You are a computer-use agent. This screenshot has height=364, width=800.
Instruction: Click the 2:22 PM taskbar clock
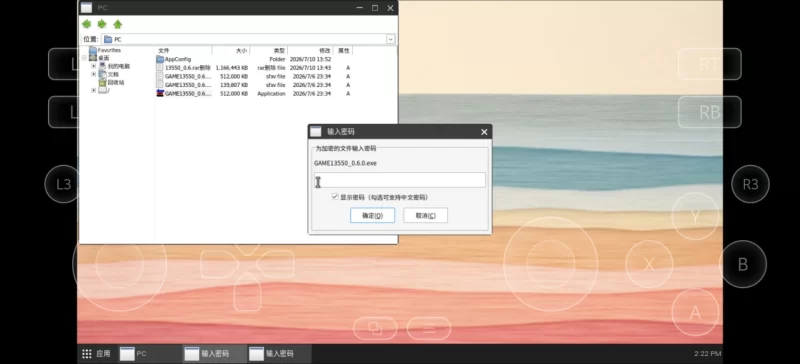coord(708,353)
